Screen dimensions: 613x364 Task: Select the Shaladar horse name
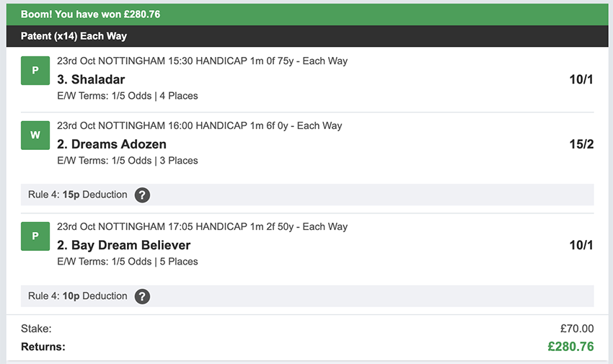(91, 79)
